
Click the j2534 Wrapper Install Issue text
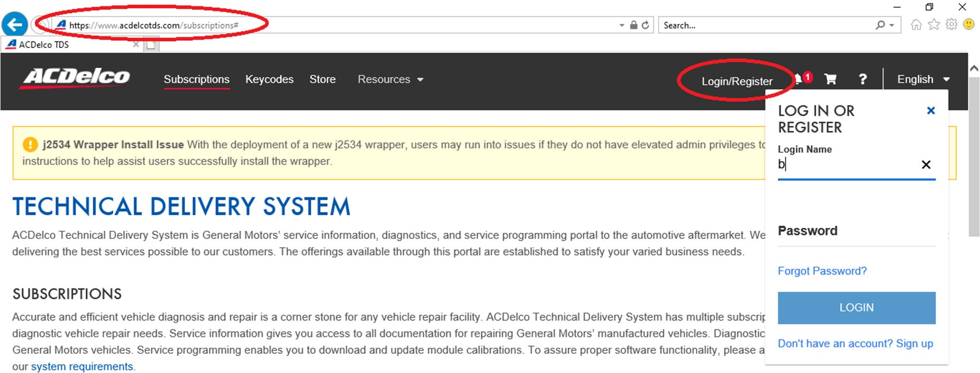coord(113,145)
